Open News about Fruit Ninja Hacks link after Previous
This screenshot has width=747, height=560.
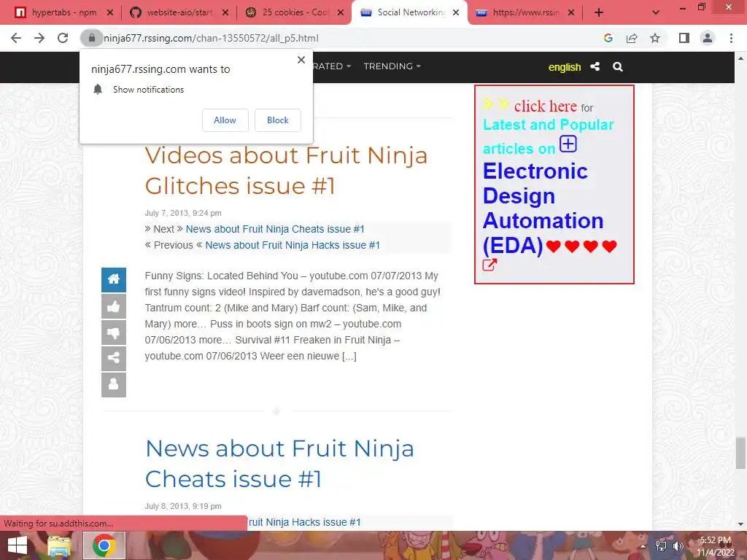pos(293,245)
